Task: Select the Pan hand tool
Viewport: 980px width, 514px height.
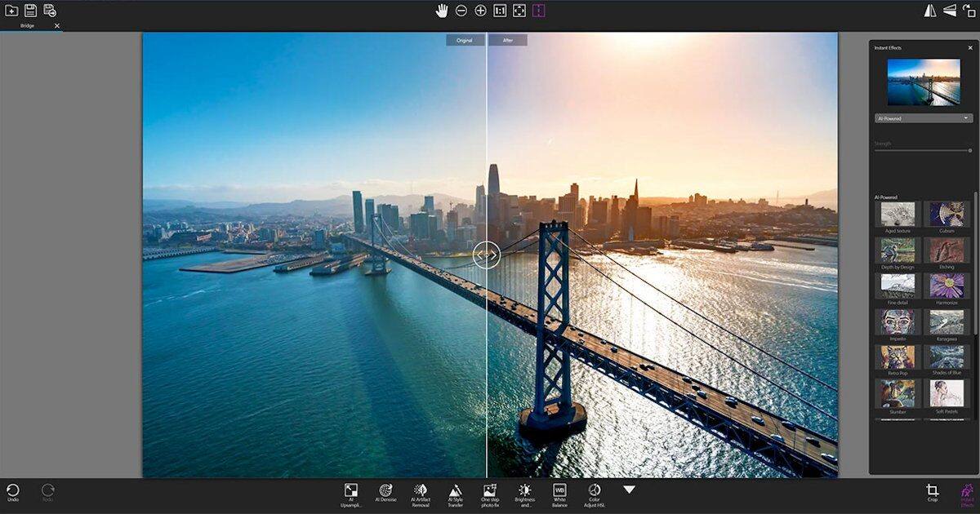Action: [443, 10]
